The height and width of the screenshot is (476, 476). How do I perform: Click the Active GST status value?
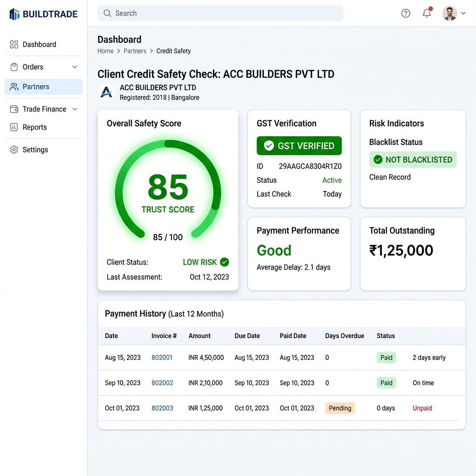click(x=332, y=180)
